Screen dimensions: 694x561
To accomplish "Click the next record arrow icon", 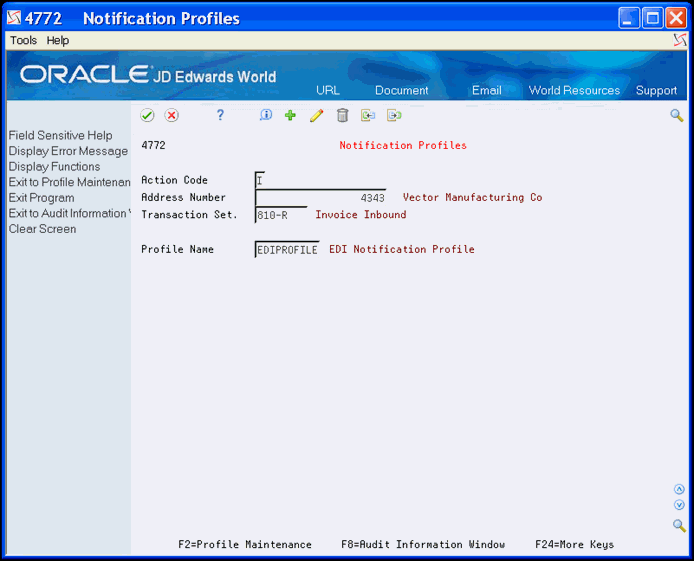I will (x=394, y=115).
